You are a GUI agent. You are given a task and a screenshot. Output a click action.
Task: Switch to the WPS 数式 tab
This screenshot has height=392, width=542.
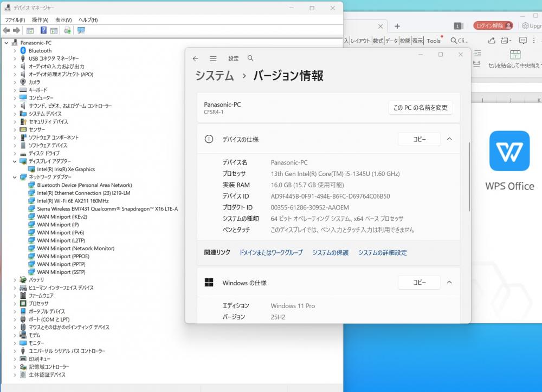coord(378,41)
